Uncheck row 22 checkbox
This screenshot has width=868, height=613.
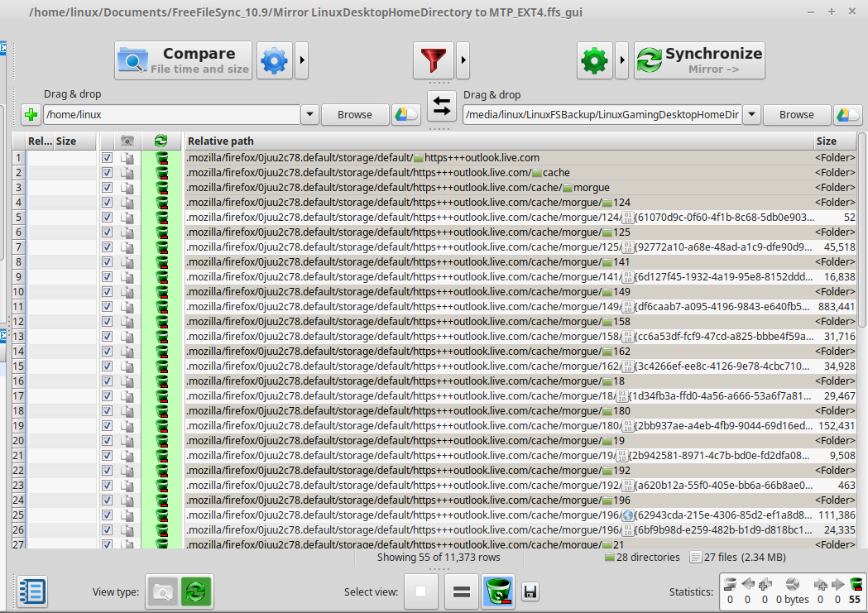107,471
